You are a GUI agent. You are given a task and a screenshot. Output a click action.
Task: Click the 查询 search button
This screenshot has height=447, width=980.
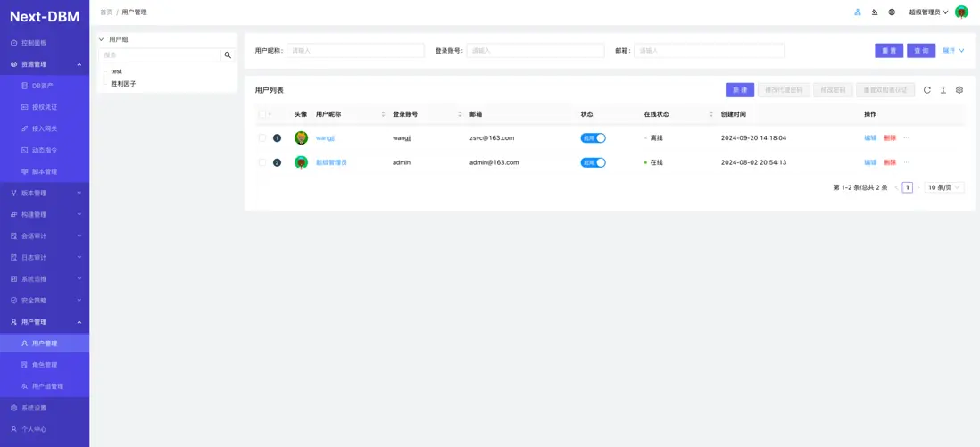coord(921,51)
